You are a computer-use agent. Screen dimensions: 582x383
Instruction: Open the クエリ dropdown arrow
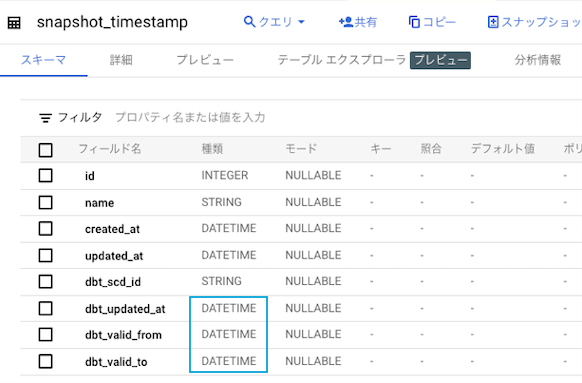pyautogui.click(x=301, y=22)
